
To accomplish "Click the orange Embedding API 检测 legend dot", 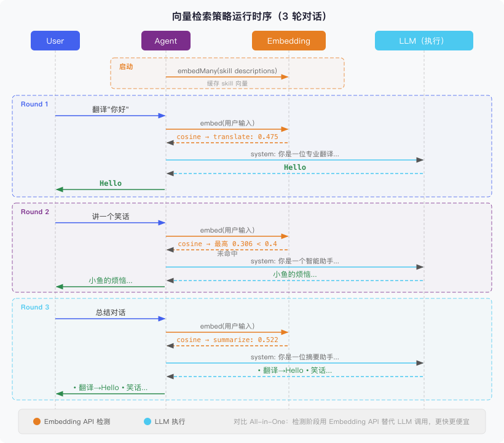I will tap(37, 422).
